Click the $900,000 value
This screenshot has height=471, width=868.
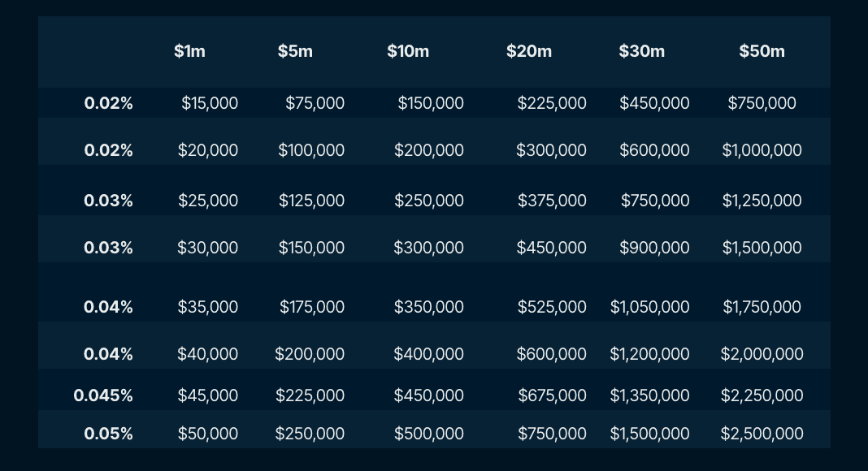[x=654, y=248]
